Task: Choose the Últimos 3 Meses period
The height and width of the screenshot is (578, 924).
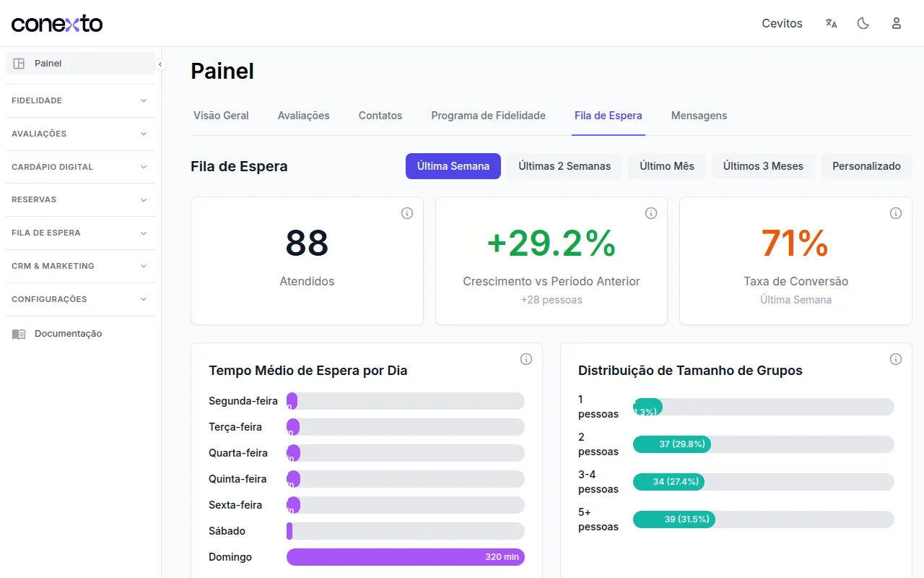Action: [x=763, y=166]
